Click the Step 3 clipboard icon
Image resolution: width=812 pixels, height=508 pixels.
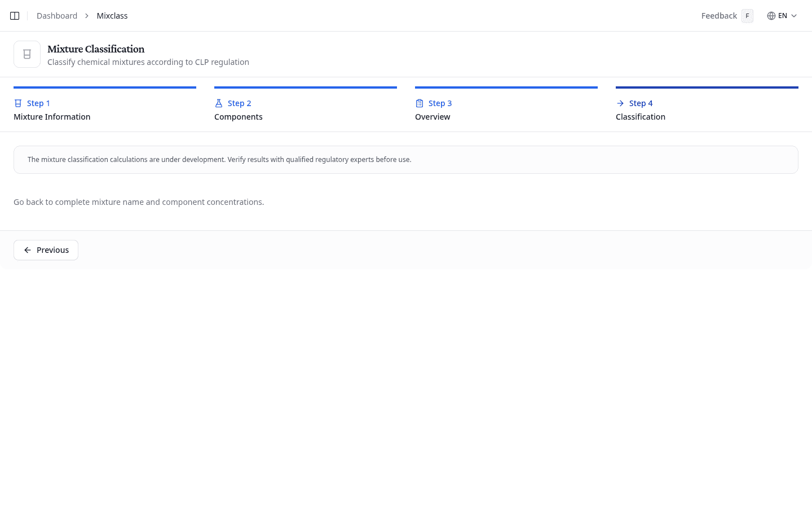[420, 103]
